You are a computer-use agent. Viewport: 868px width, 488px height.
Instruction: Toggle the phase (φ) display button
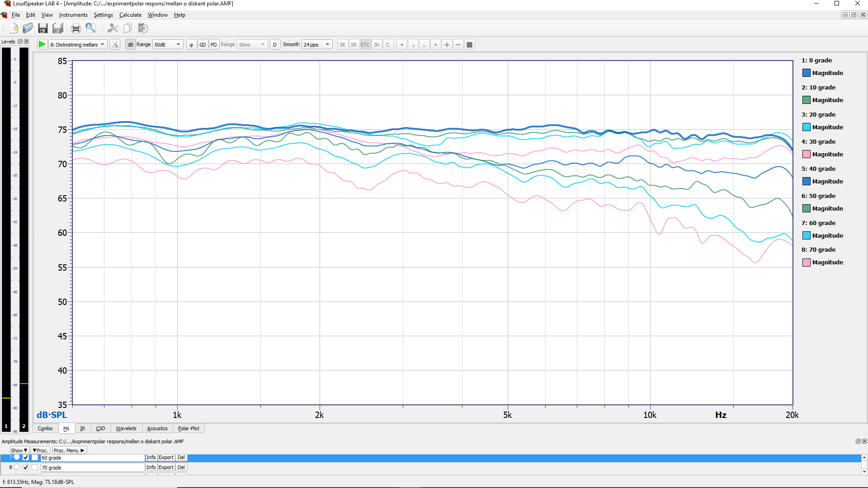pyautogui.click(x=191, y=44)
